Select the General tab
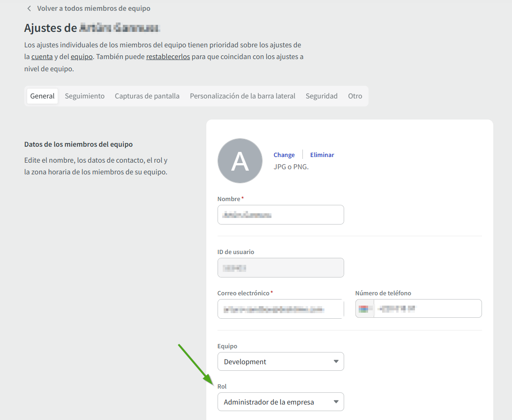The width and height of the screenshot is (512, 420). 42,96
